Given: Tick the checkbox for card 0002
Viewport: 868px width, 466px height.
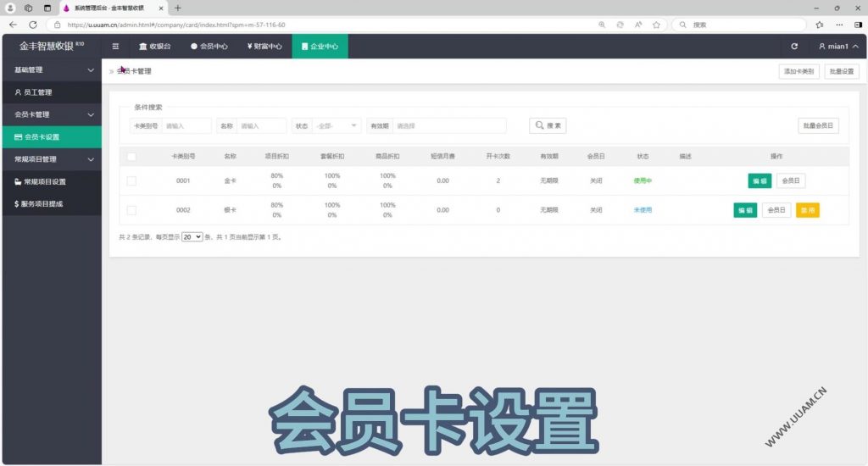Looking at the screenshot, I should click(131, 210).
